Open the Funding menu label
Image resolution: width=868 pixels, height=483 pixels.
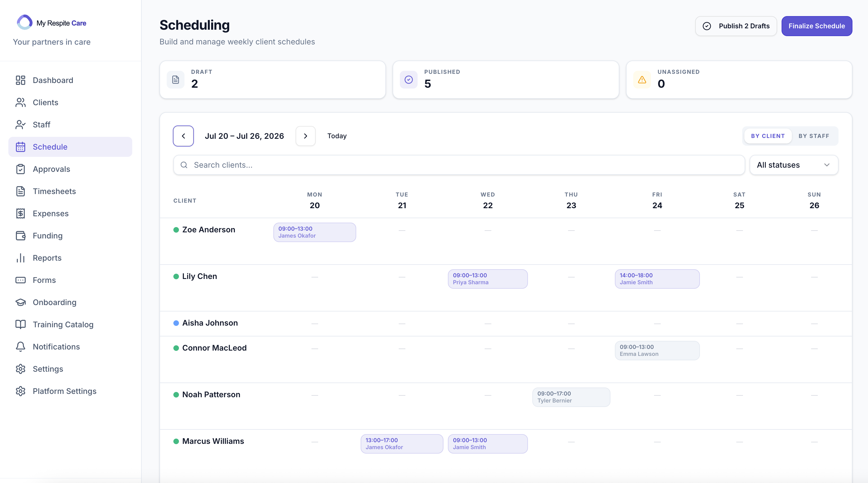tap(48, 236)
